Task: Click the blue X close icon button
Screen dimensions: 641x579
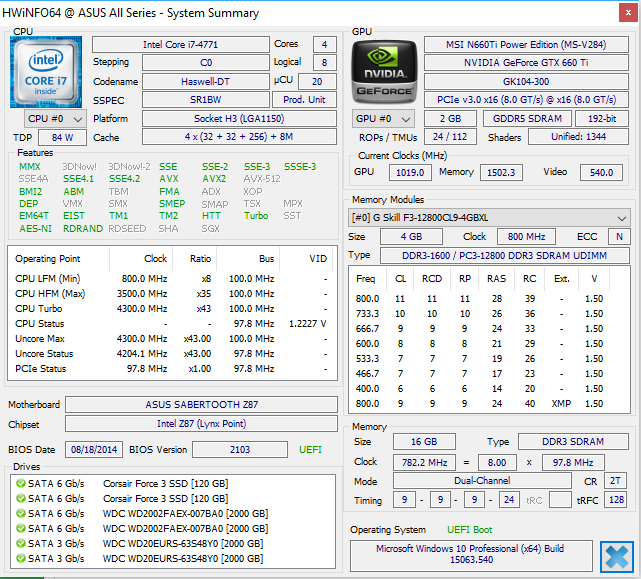Action: (x=616, y=557)
